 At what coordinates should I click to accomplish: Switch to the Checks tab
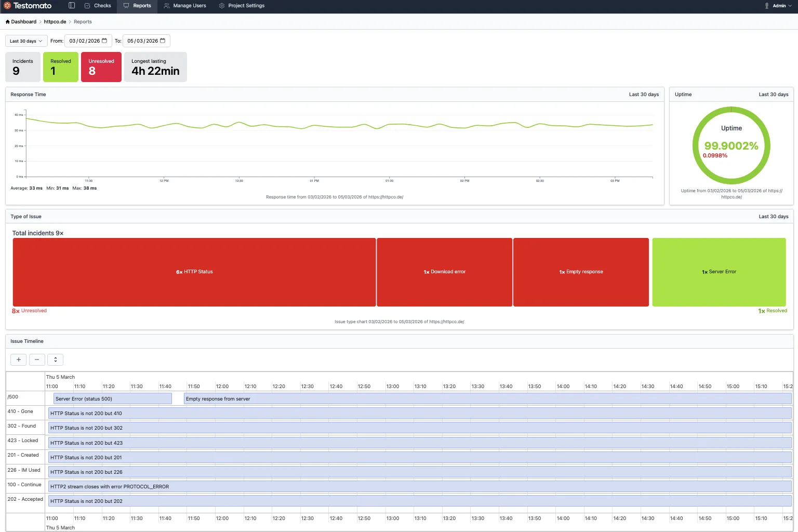tap(99, 6)
